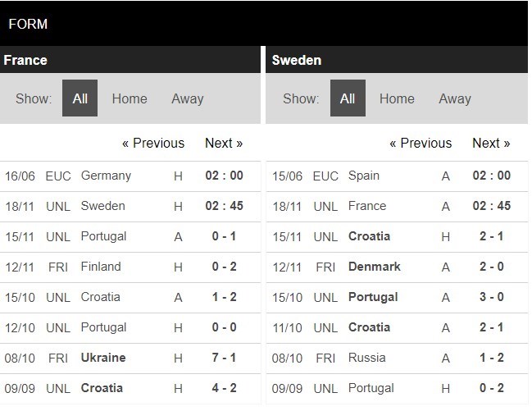
Task: Show Sweden Away matches tab
Action: 454,98
